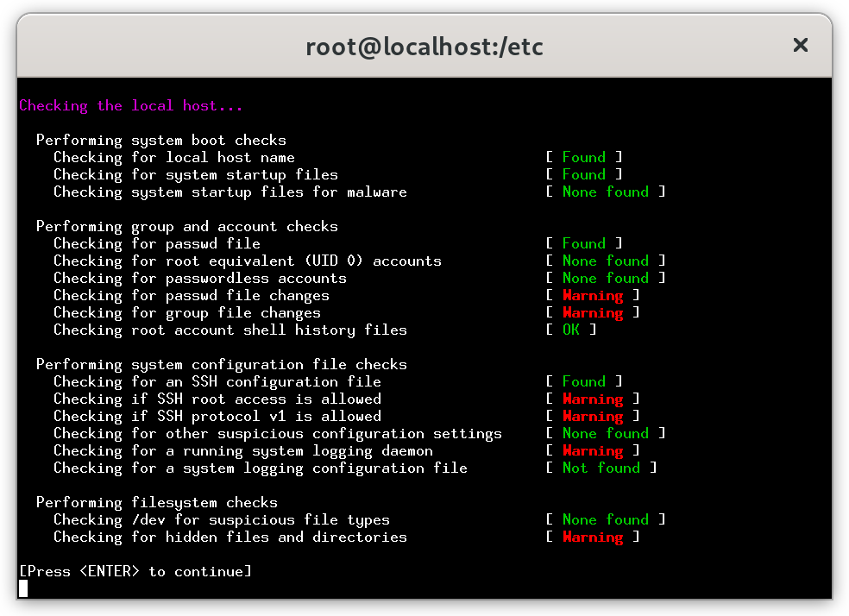
Task: Click the 'Checking the local host...' heading
Action: 130,105
